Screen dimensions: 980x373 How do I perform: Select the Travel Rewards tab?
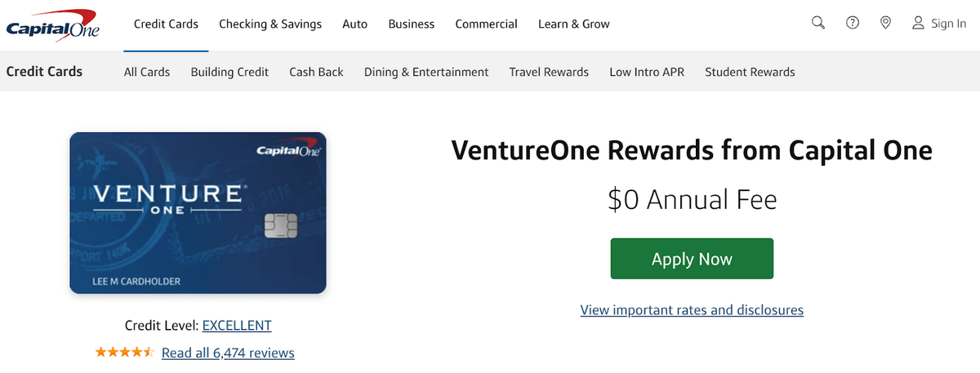[x=549, y=72]
